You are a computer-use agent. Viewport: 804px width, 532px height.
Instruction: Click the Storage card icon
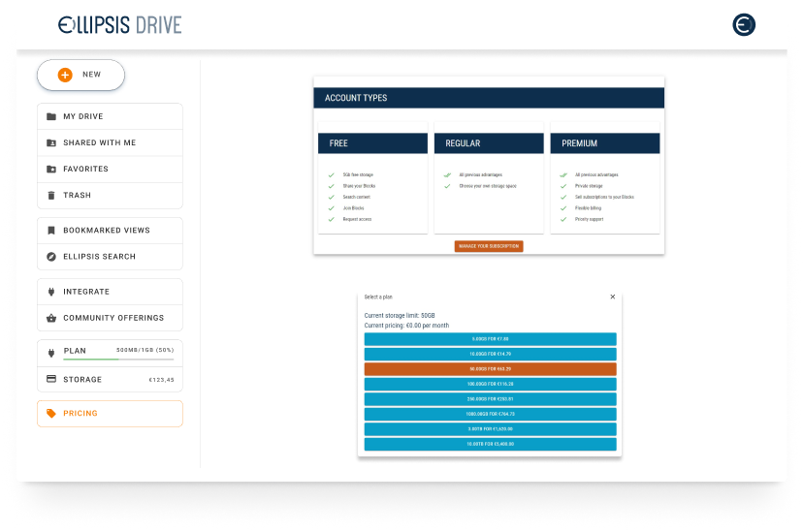coord(51,379)
